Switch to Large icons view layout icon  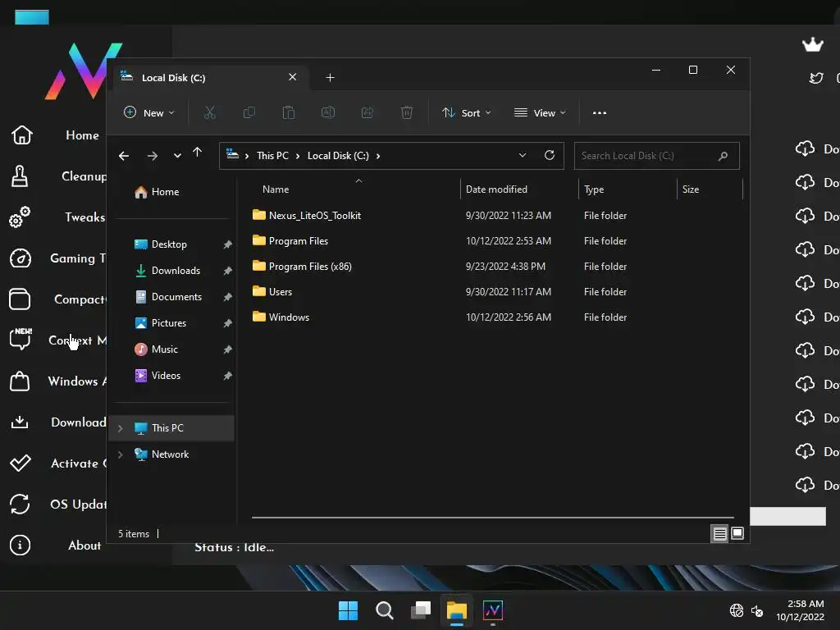pyautogui.click(x=737, y=533)
